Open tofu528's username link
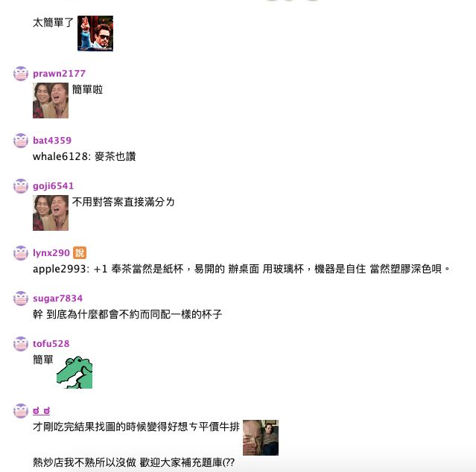The width and height of the screenshot is (476, 472). pyautogui.click(x=51, y=344)
